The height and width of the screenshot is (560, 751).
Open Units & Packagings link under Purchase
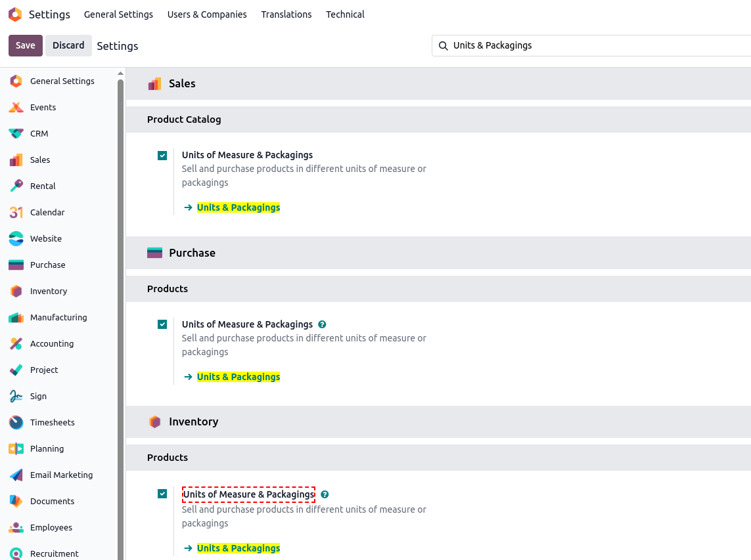coord(238,377)
